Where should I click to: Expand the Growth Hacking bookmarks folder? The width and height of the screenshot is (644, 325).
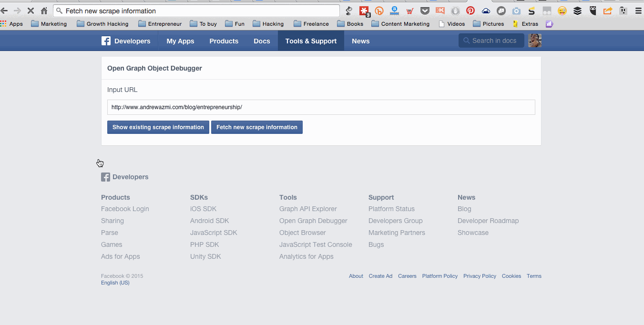[x=102, y=24]
